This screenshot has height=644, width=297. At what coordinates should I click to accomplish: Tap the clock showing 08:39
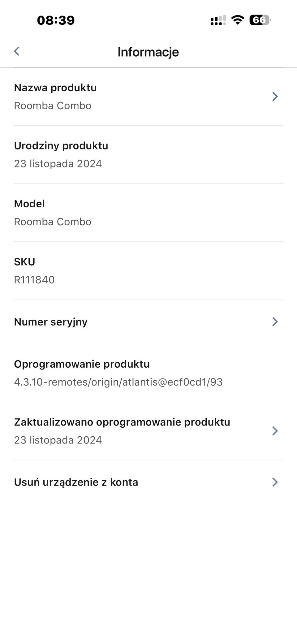click(x=56, y=20)
